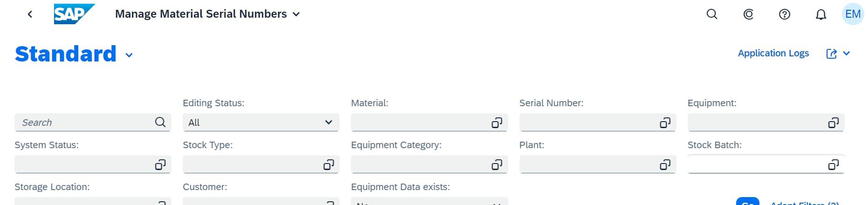Open the Joule copilot assistant icon

pyautogui.click(x=748, y=14)
